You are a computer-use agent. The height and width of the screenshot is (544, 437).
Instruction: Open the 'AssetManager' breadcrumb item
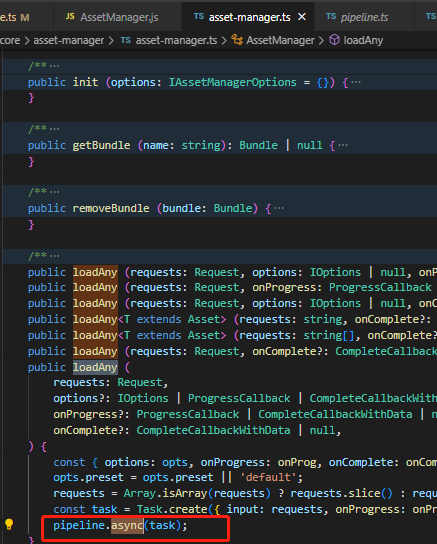(x=280, y=40)
